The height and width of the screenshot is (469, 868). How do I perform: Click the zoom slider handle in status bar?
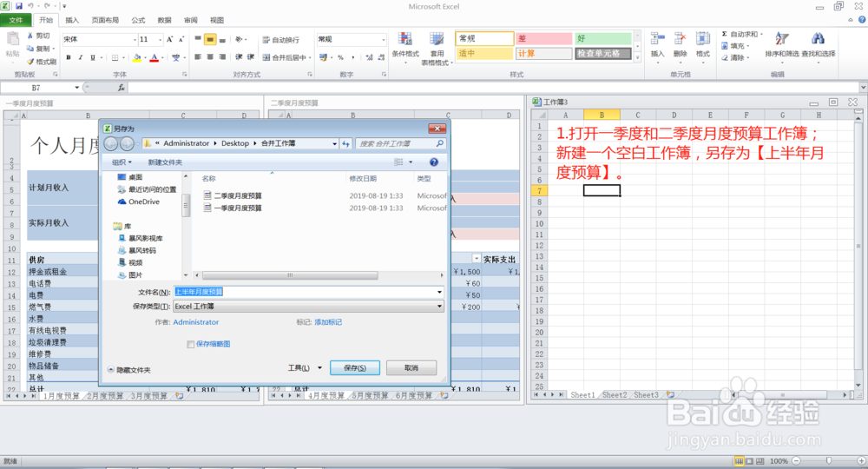(829, 460)
